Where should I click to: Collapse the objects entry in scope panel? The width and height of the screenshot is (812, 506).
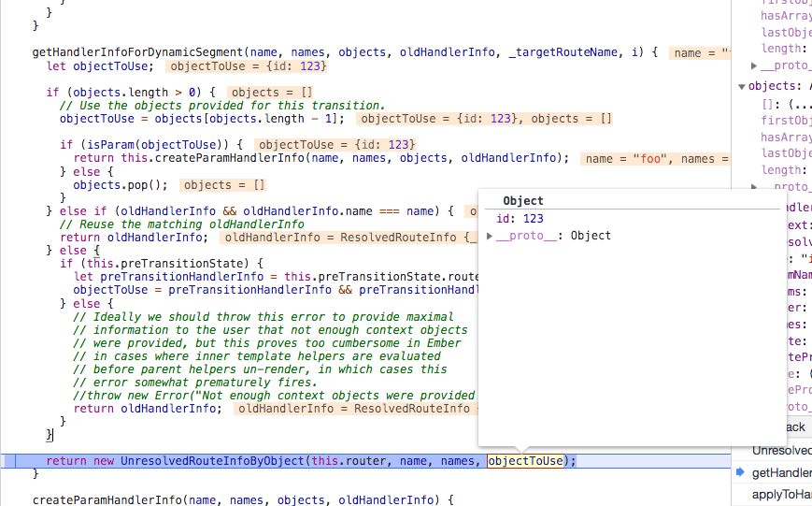pos(742,87)
